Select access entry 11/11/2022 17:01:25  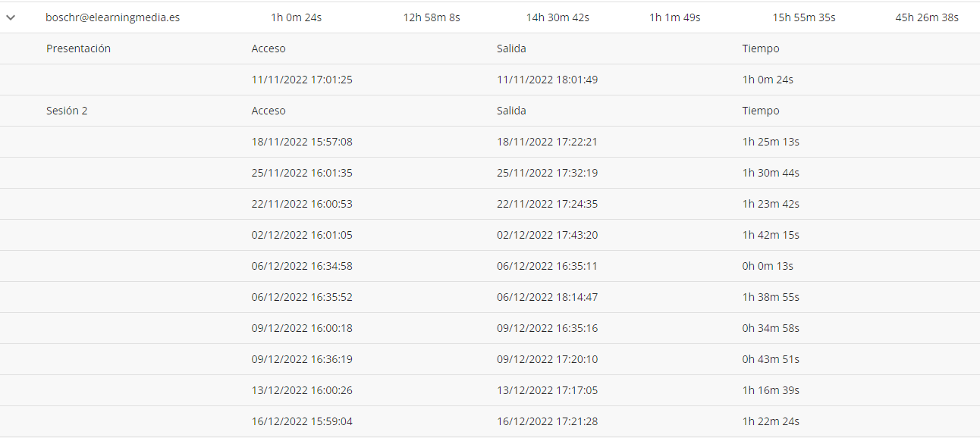(x=302, y=80)
